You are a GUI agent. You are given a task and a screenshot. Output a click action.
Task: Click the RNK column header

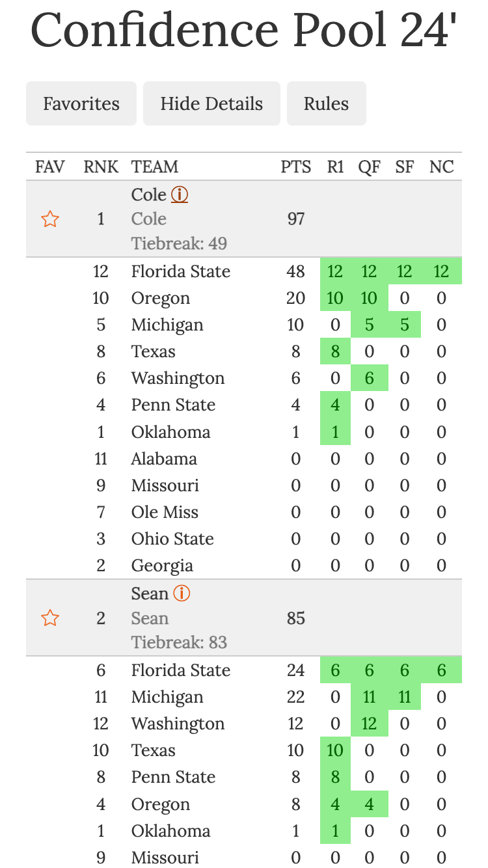101,167
